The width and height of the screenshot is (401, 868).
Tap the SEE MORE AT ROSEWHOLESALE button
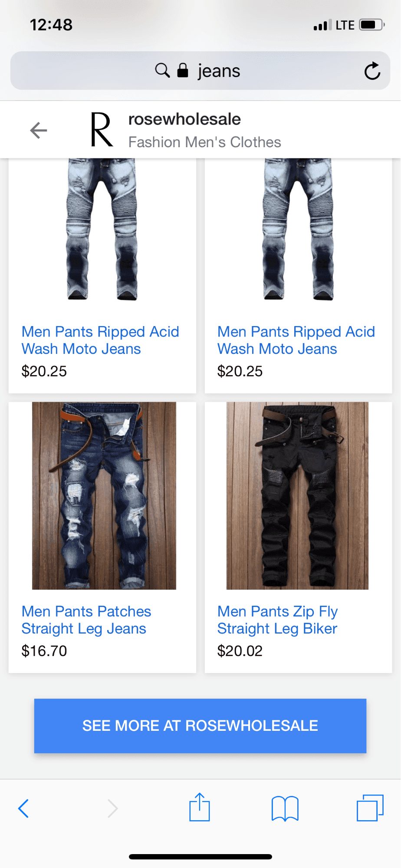tap(200, 726)
